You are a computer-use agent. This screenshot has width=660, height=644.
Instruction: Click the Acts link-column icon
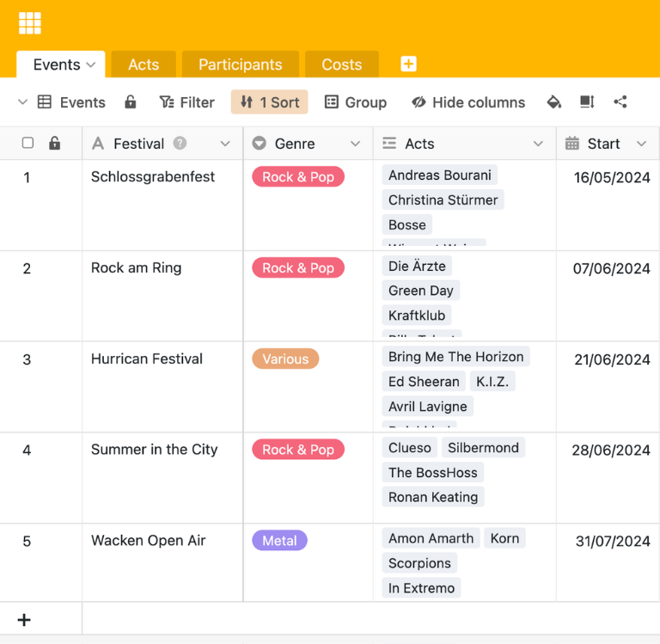coord(389,144)
